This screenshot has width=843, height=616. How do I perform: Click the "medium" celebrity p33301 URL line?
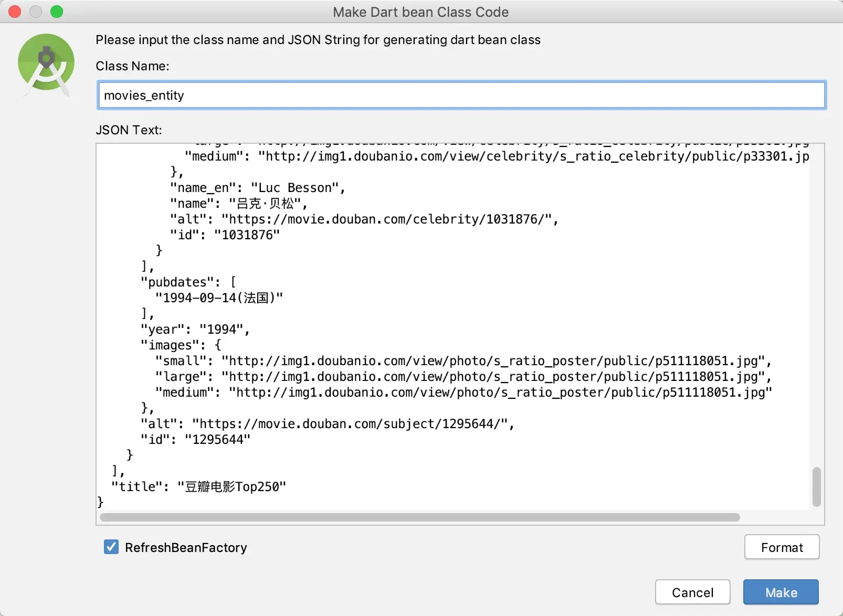(497, 156)
